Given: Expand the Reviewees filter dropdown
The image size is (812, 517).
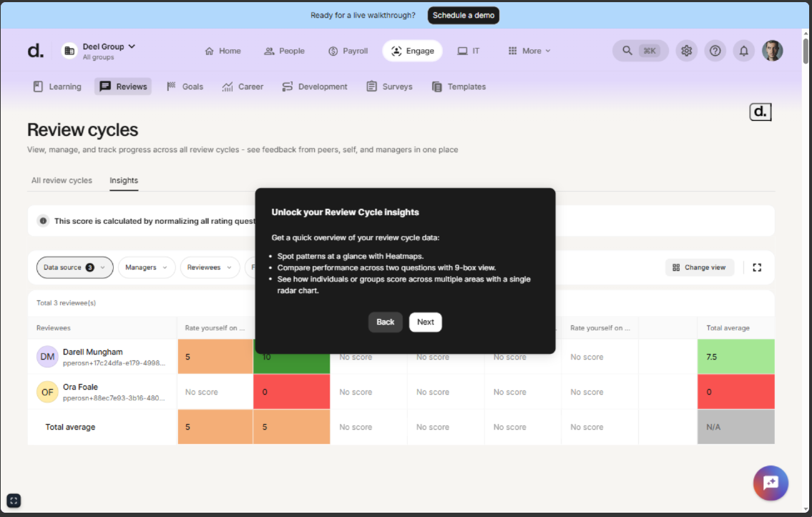Looking at the screenshot, I should [x=210, y=267].
